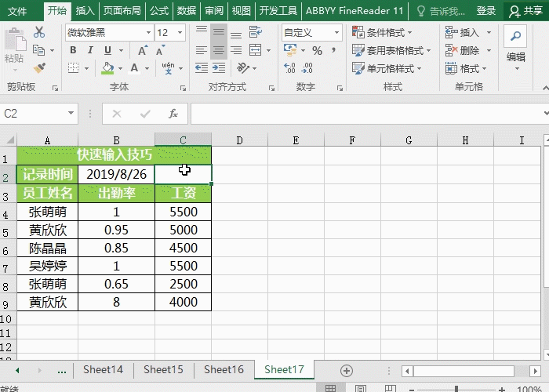This screenshot has height=392, width=549.
Task: Toggle Wrap Text icon
Action: pos(255,32)
